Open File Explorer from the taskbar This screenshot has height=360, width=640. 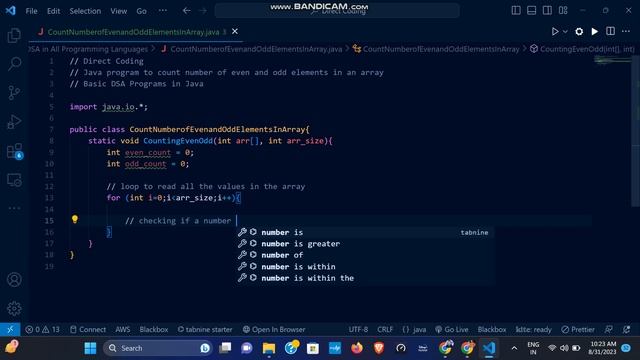click(x=269, y=348)
